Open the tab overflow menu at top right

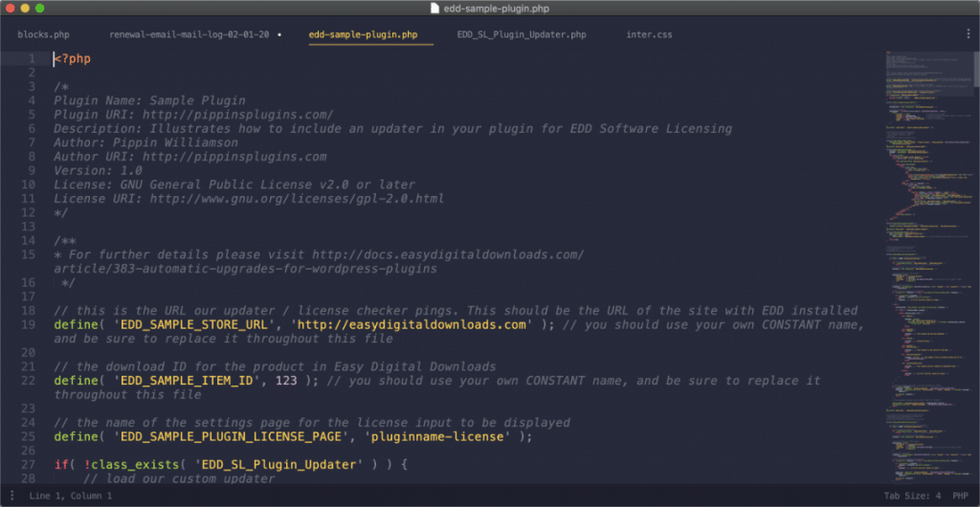point(968,34)
